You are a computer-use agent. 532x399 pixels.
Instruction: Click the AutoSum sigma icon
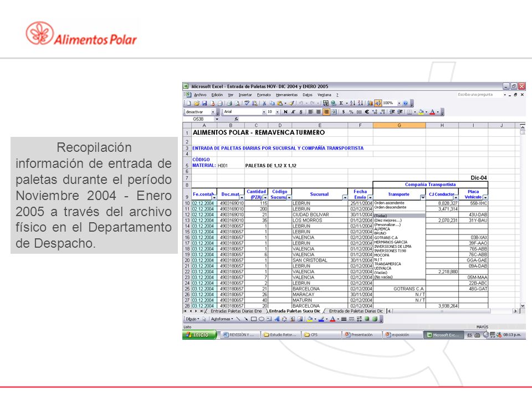(x=341, y=103)
